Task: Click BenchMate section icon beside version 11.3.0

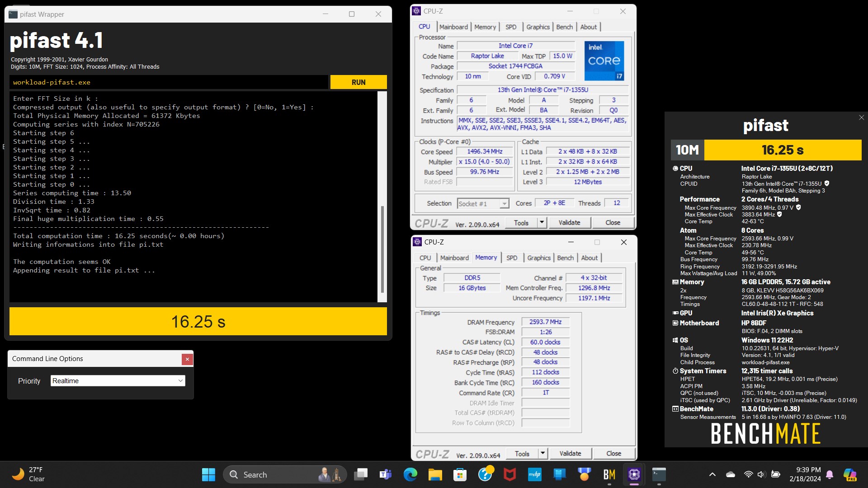Action: (675, 409)
